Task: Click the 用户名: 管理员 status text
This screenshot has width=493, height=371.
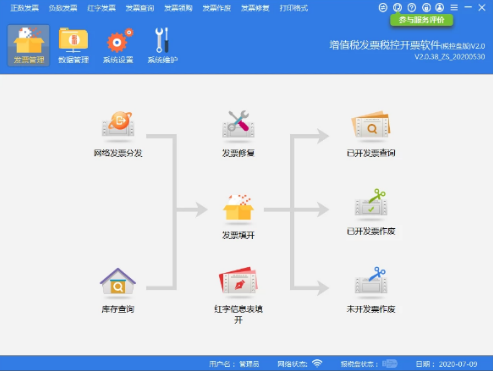Action: point(234,364)
